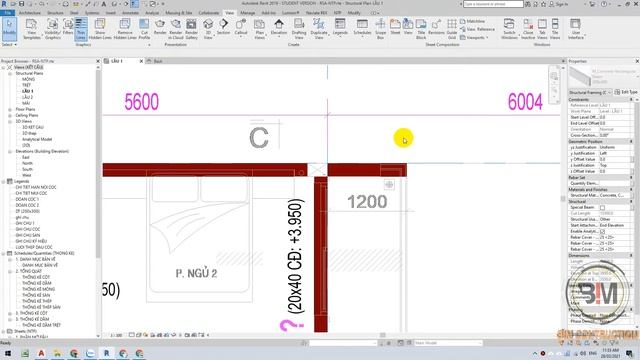Open the 3D View tool
Screen dimensions: 640x360
click(x=208, y=29)
